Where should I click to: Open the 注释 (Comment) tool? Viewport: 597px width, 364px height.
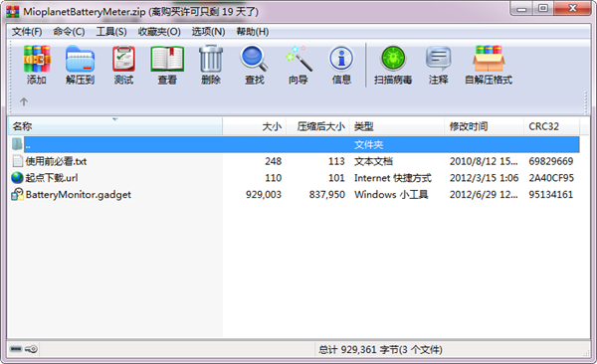point(438,59)
